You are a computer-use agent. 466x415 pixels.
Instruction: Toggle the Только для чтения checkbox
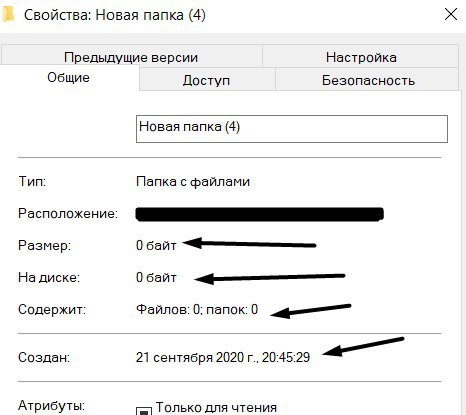click(144, 411)
